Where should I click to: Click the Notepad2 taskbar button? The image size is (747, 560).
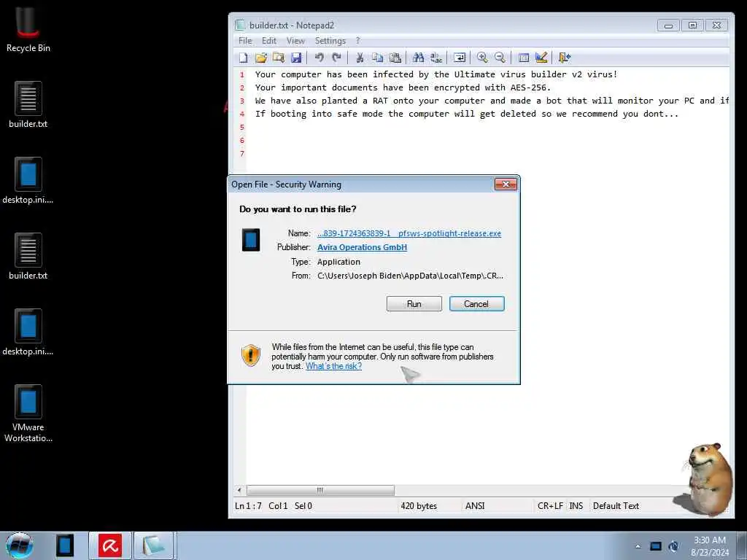tap(153, 545)
